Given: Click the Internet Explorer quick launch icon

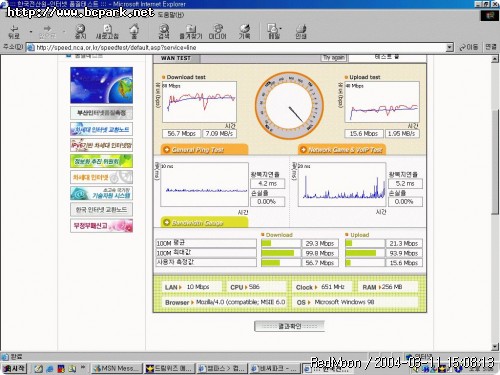Looking at the screenshot, I should 50,369.
